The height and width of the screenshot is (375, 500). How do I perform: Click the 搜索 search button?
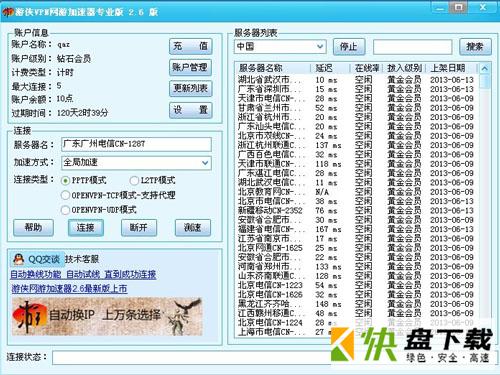(475, 47)
